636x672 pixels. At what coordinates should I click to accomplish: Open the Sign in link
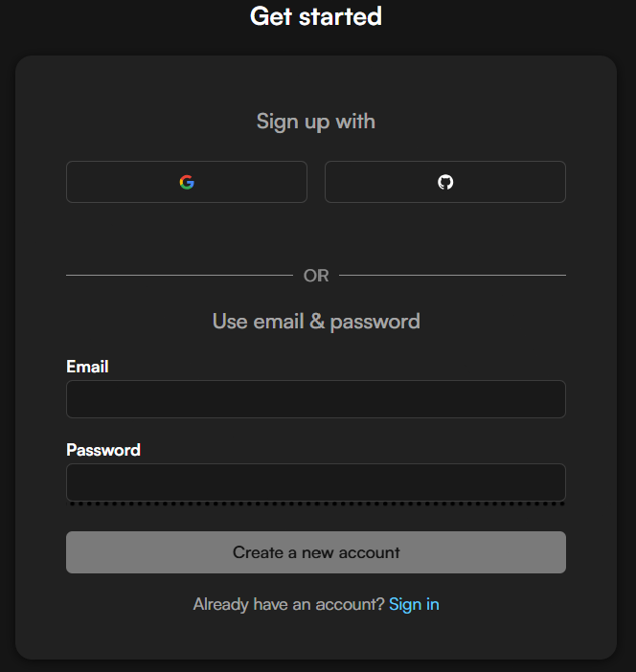(x=414, y=604)
